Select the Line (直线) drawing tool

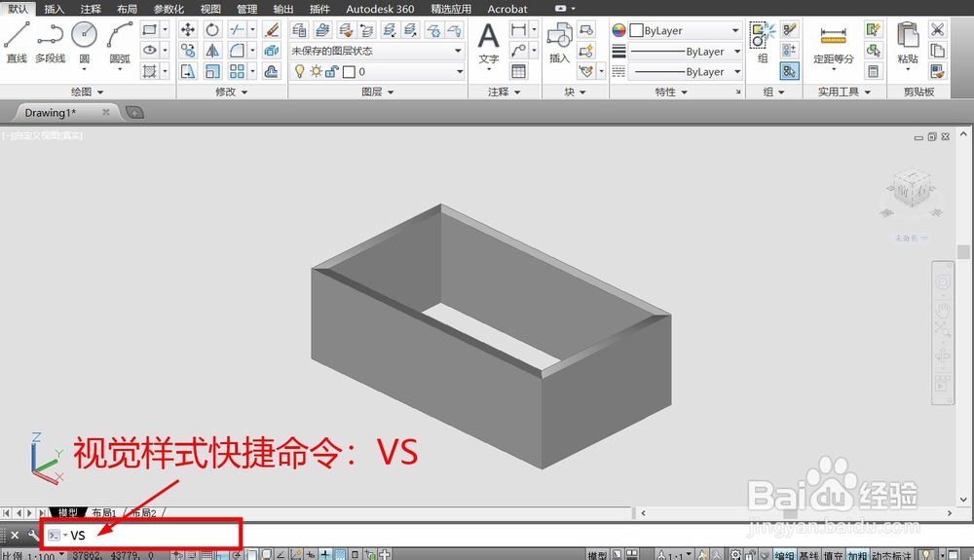[17, 41]
